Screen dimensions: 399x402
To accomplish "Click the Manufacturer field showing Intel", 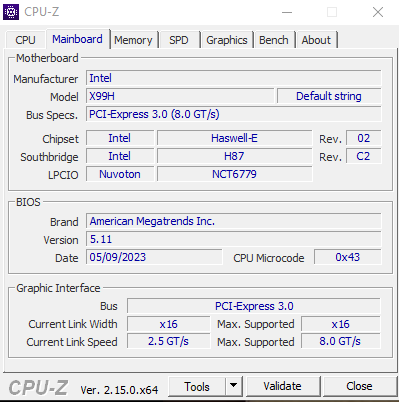I will (233, 78).
